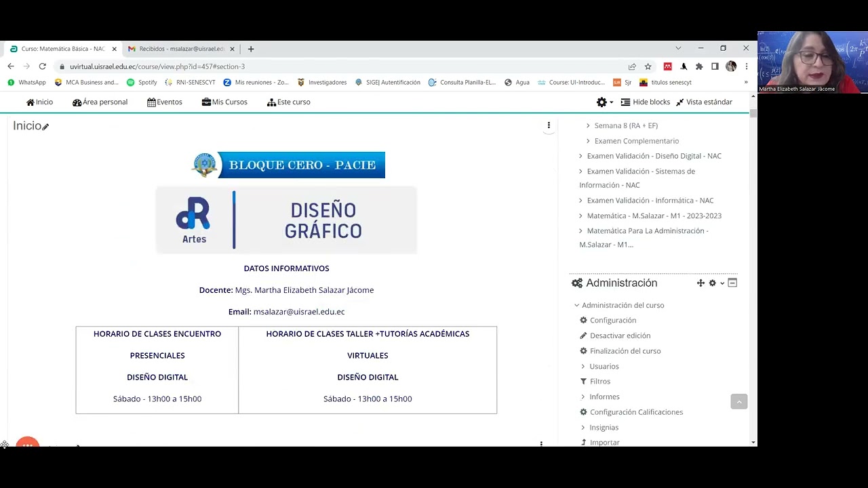Open the Eventos menu item
This screenshot has height=488, width=868.
point(165,102)
